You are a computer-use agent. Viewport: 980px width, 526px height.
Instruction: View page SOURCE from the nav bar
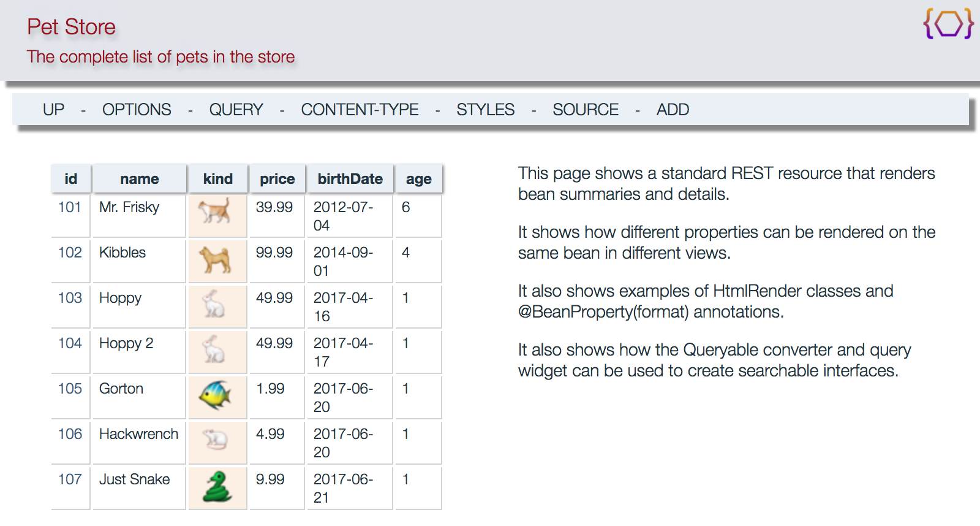586,110
